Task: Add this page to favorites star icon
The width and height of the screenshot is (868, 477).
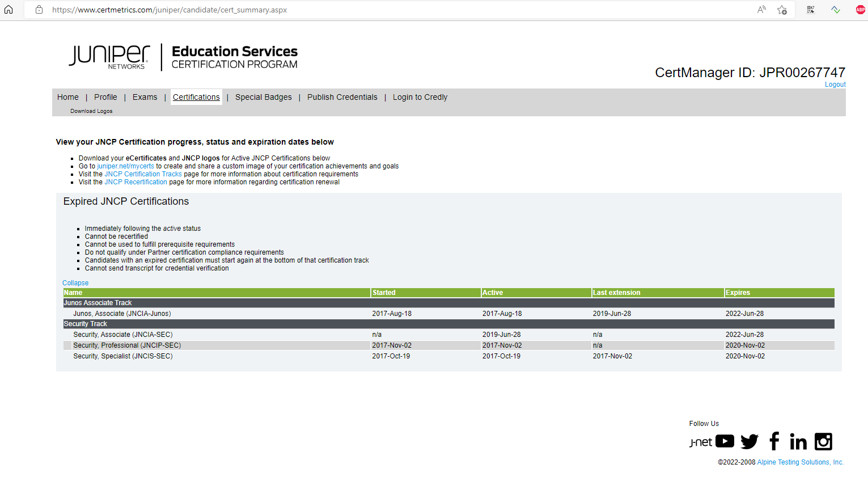Action: point(782,10)
